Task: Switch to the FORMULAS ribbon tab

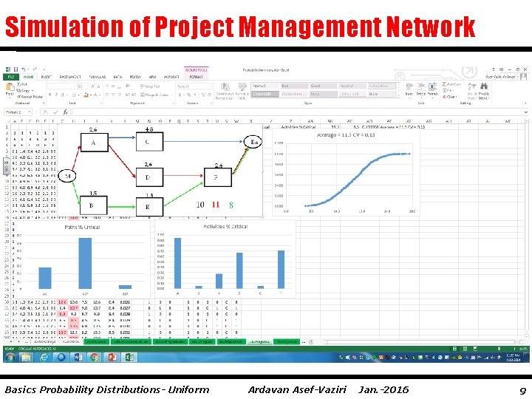Action: (x=98, y=77)
